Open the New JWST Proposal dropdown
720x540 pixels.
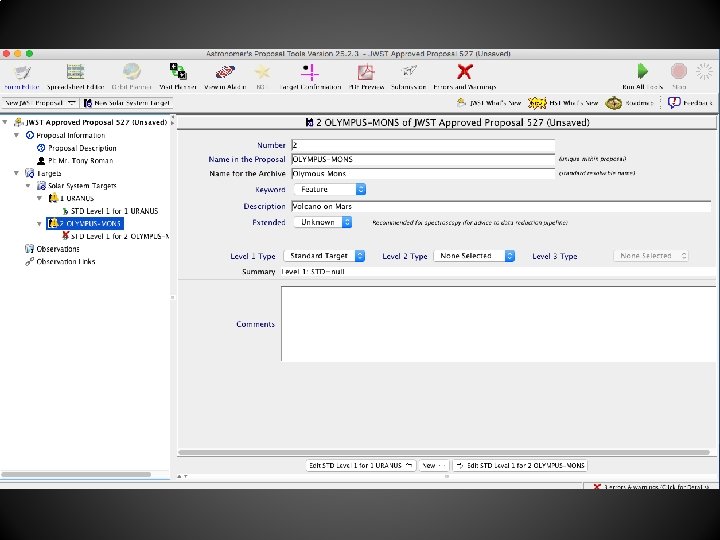(40, 103)
